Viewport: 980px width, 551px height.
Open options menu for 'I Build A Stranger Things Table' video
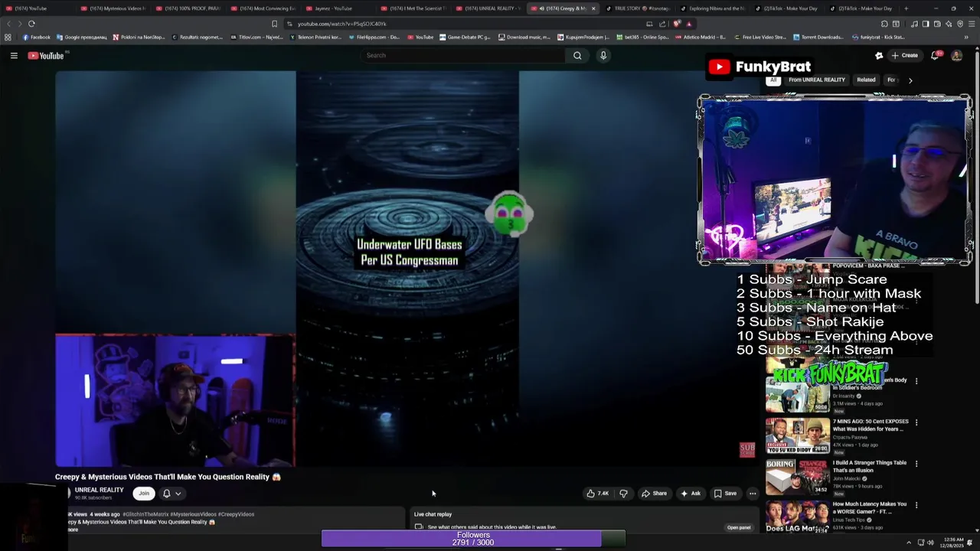coord(916,463)
